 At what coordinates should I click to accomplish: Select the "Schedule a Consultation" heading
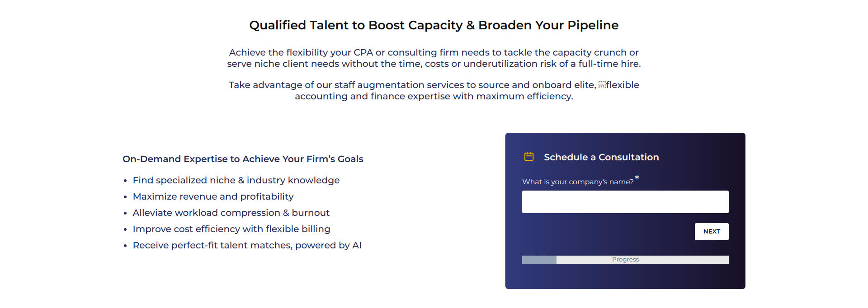(x=601, y=157)
